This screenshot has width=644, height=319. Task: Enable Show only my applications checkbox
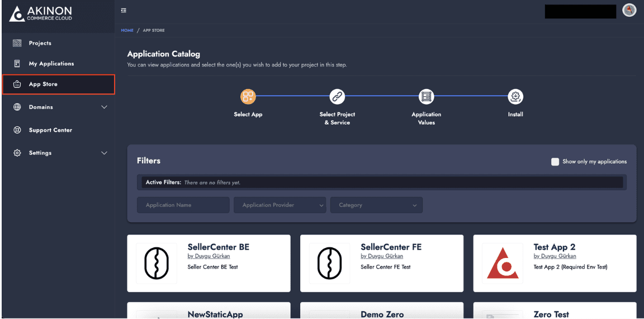click(555, 162)
